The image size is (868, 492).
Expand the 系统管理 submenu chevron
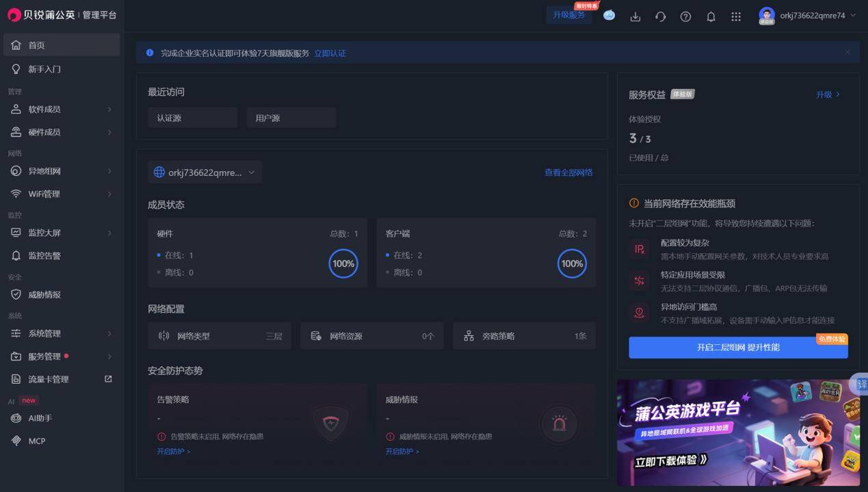click(109, 333)
